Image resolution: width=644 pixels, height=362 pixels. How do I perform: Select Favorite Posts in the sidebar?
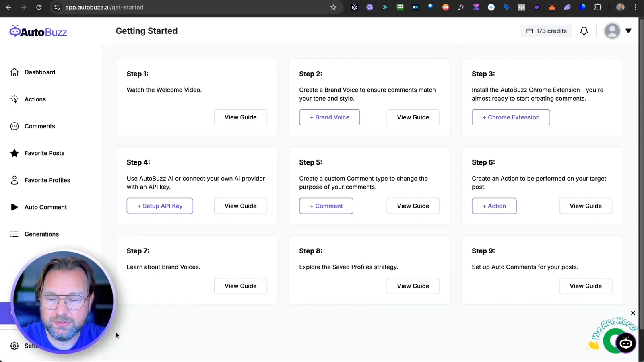click(44, 153)
